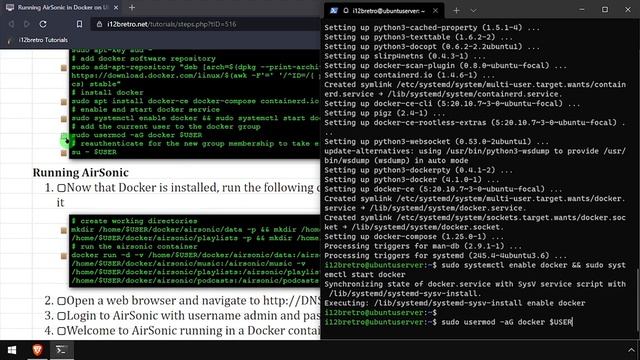The image size is (640, 360).
Task: Check the 'Welcome to AirSonic' step
Action: [61, 331]
